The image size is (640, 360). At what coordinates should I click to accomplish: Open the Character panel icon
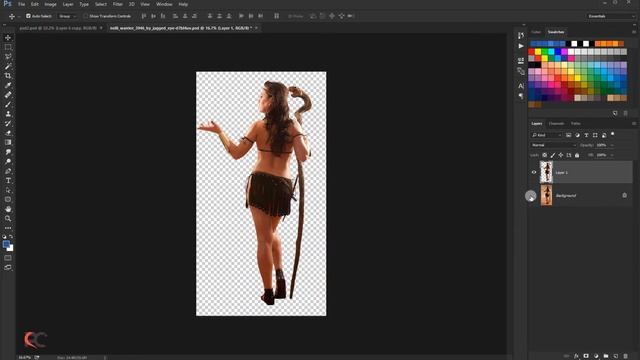(x=521, y=86)
